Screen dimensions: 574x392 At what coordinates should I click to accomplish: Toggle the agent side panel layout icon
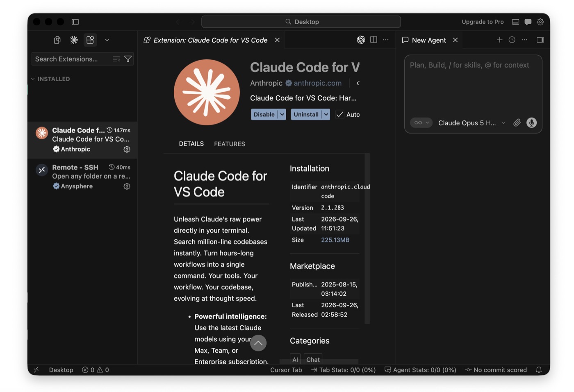pyautogui.click(x=540, y=40)
